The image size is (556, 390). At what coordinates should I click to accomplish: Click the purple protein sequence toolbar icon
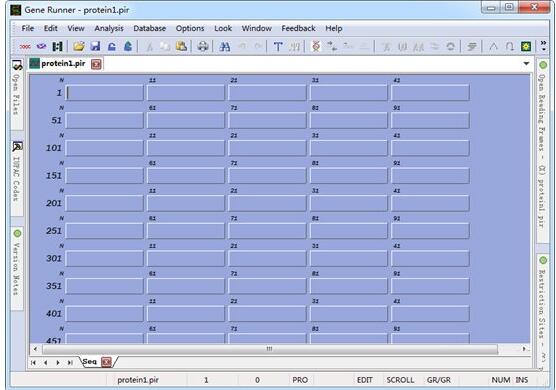point(41,46)
